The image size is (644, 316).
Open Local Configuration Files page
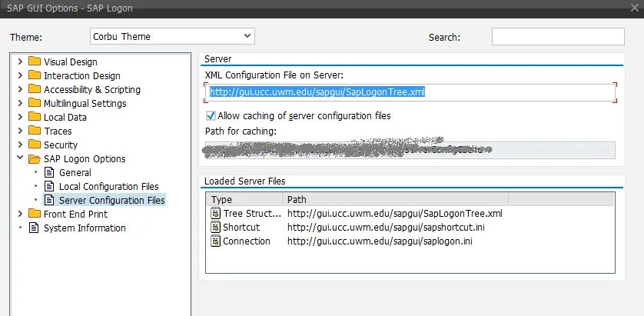click(109, 187)
